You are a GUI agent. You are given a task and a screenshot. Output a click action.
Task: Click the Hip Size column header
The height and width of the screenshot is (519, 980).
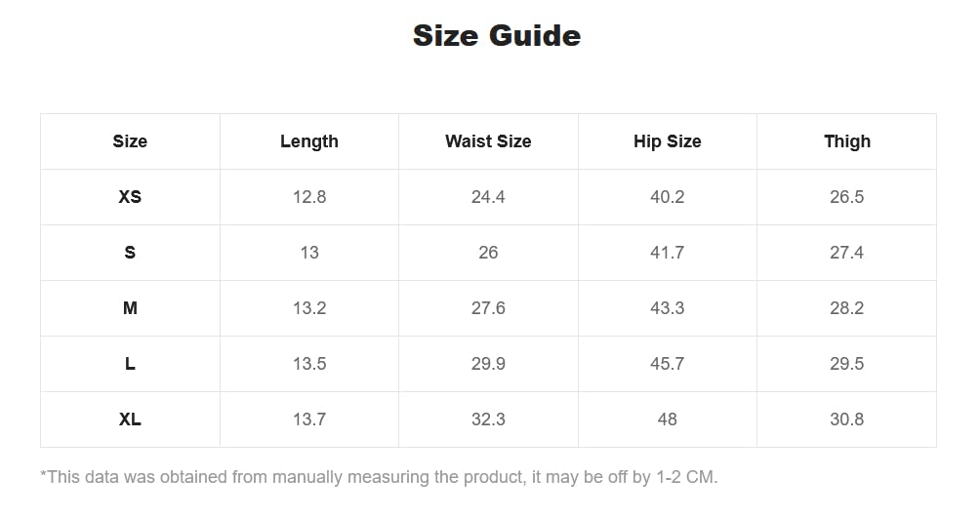(668, 141)
